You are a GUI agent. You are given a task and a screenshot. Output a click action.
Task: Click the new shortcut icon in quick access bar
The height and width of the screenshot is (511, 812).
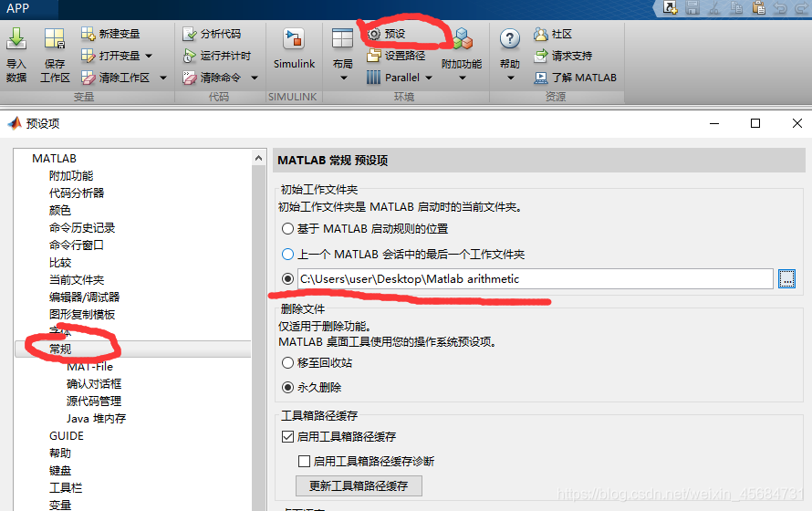(x=670, y=8)
